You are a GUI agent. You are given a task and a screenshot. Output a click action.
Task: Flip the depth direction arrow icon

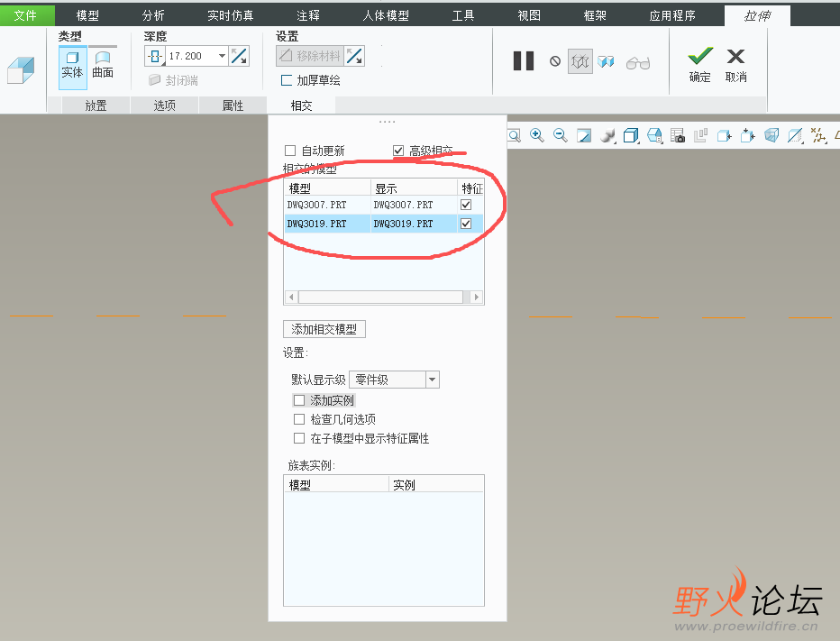coord(240,56)
